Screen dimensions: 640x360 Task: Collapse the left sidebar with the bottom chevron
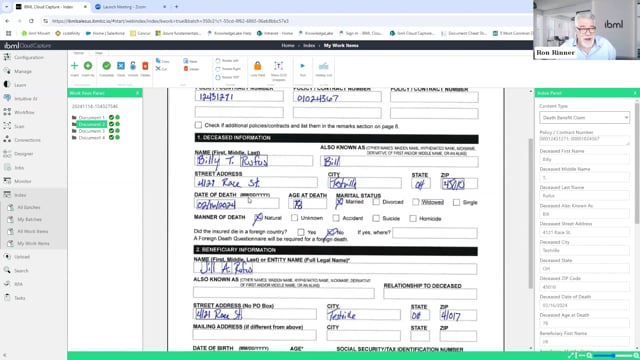(4, 356)
